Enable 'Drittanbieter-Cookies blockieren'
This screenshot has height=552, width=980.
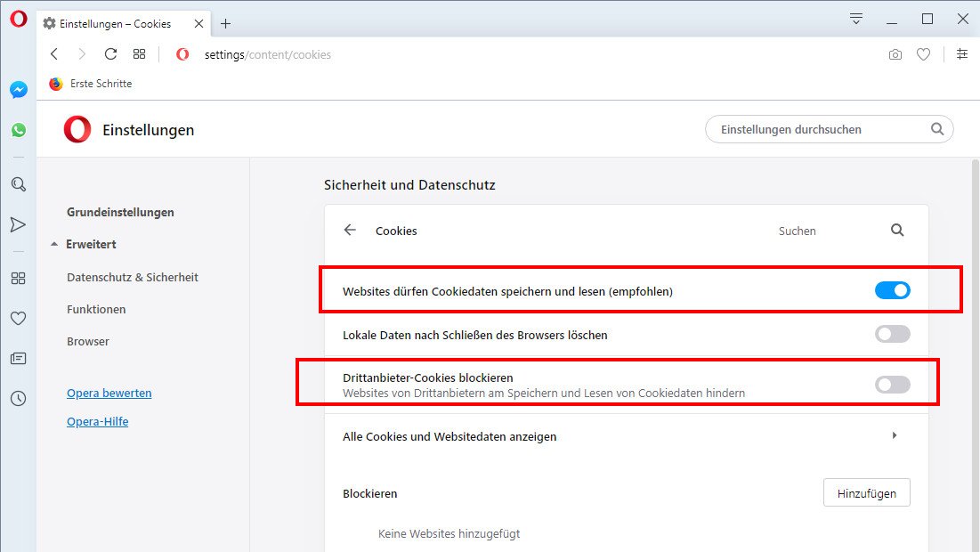(892, 384)
